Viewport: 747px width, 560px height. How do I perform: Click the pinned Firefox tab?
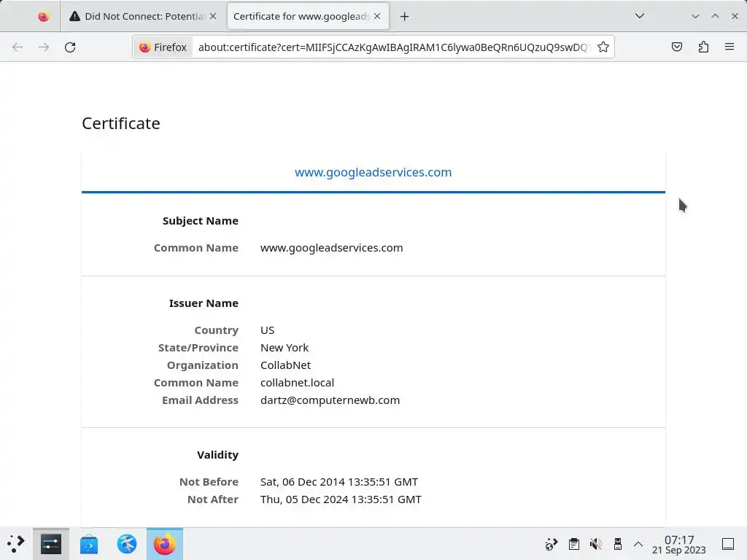43,17
